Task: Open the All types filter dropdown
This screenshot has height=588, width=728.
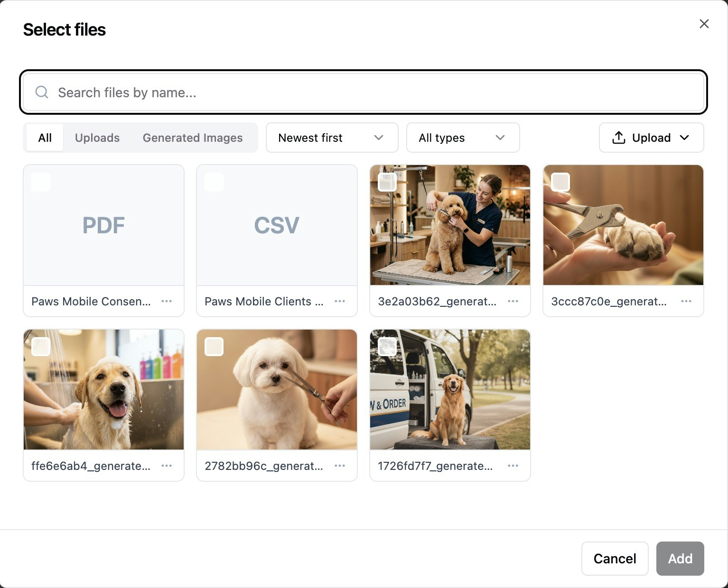Action: (x=463, y=138)
